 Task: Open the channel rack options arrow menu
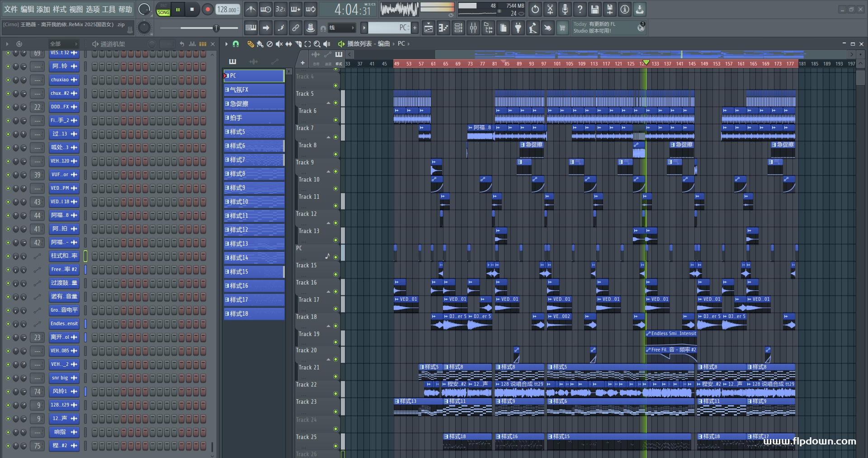pyautogui.click(x=7, y=44)
